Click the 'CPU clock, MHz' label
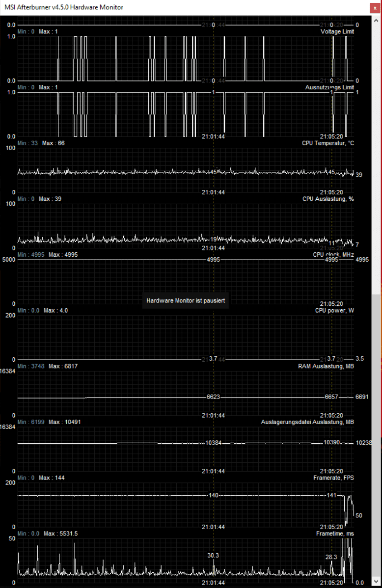This screenshot has height=588, width=382. point(333,255)
